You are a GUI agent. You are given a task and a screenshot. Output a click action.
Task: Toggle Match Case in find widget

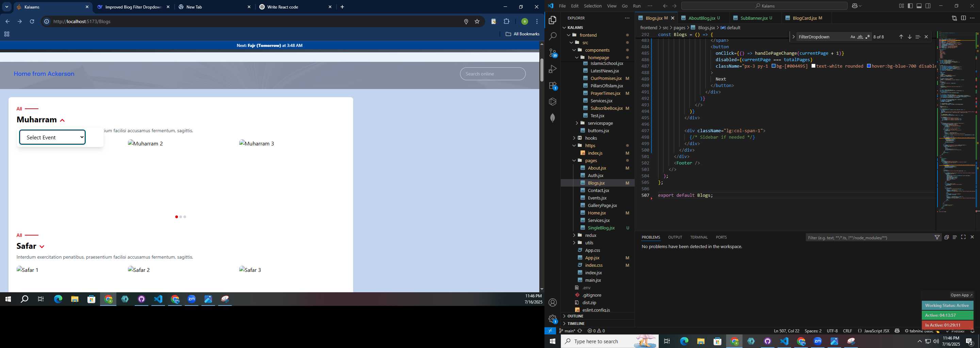point(852,37)
